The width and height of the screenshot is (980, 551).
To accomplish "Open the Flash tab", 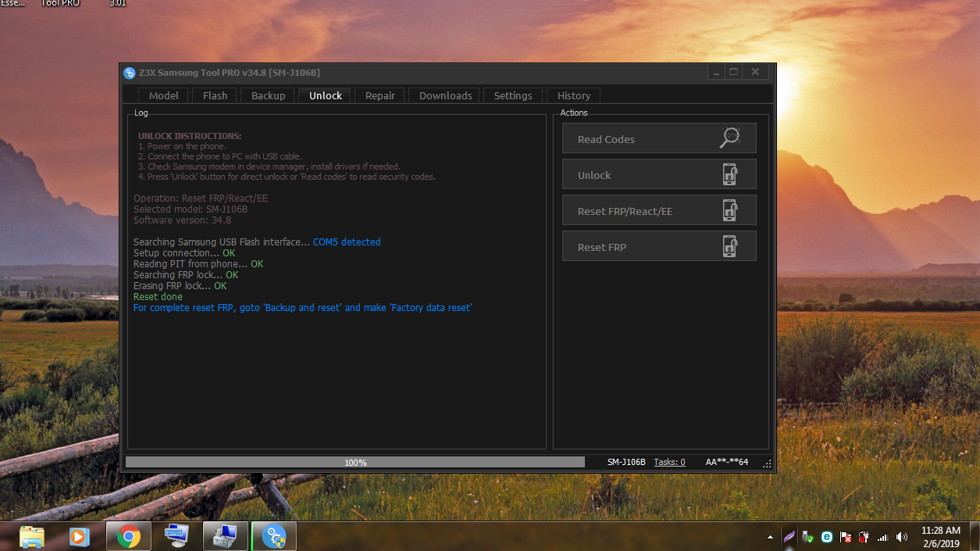I will tap(215, 95).
